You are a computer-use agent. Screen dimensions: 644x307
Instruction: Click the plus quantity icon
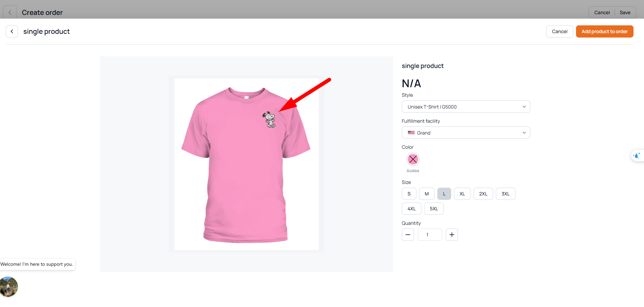tap(452, 235)
